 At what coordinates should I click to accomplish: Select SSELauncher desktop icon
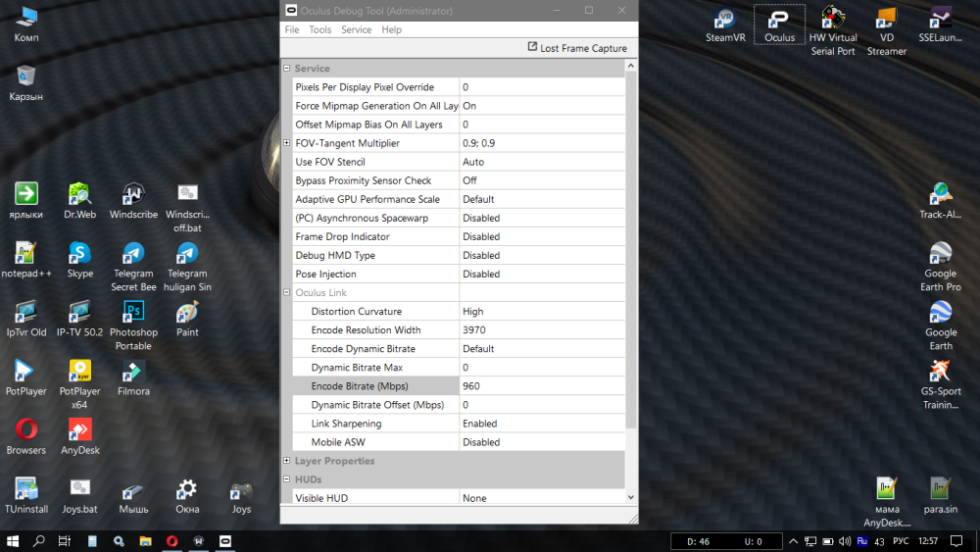940,25
